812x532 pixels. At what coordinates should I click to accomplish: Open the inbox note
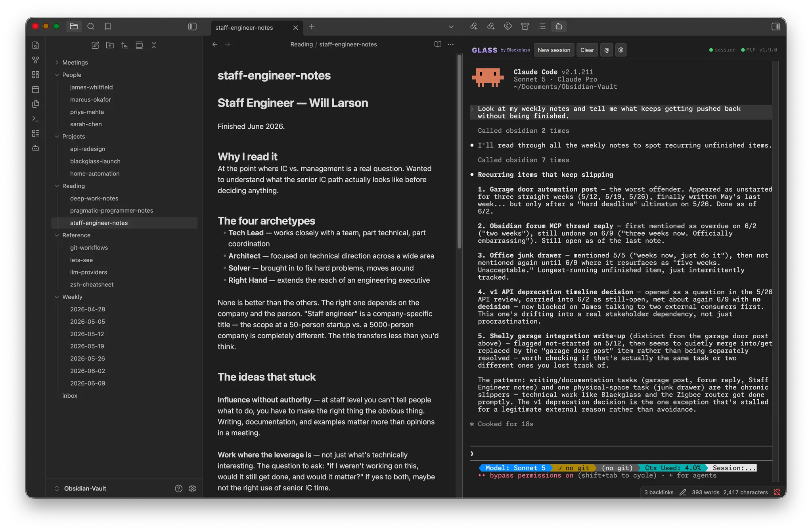click(x=70, y=395)
